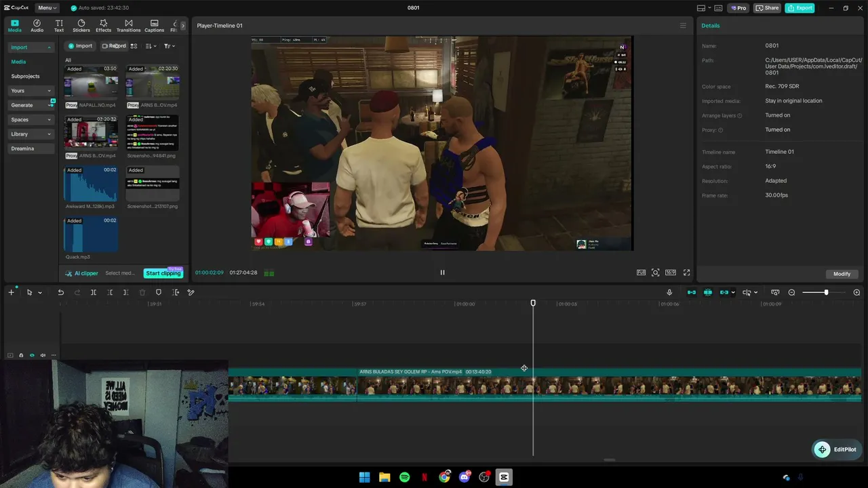Show more tool tabs with the arrow
Image resolution: width=868 pixels, height=488 pixels.
pos(182,26)
